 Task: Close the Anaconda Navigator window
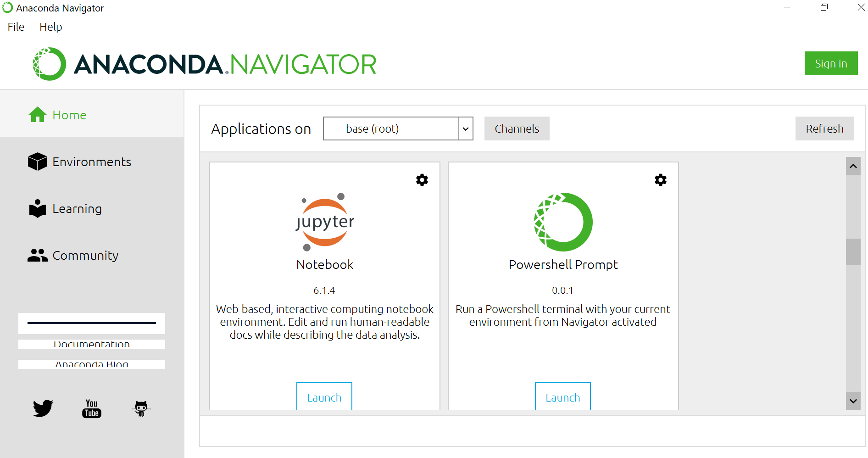click(861, 7)
